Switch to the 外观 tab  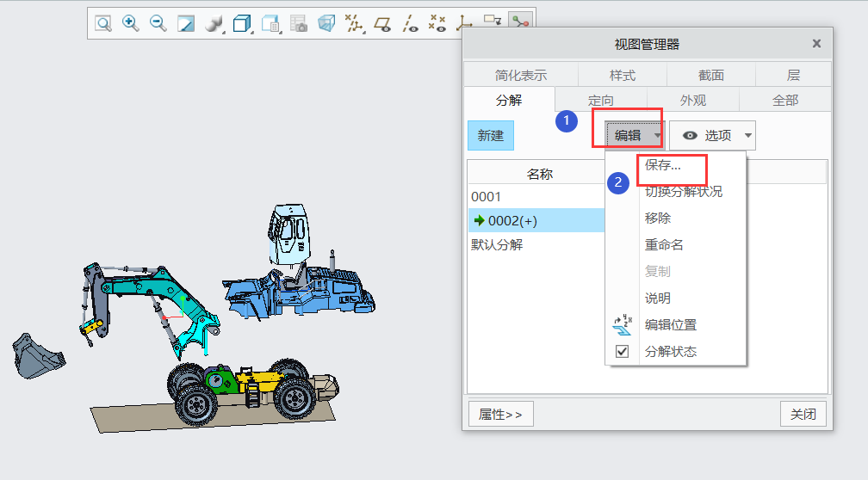[x=692, y=100]
